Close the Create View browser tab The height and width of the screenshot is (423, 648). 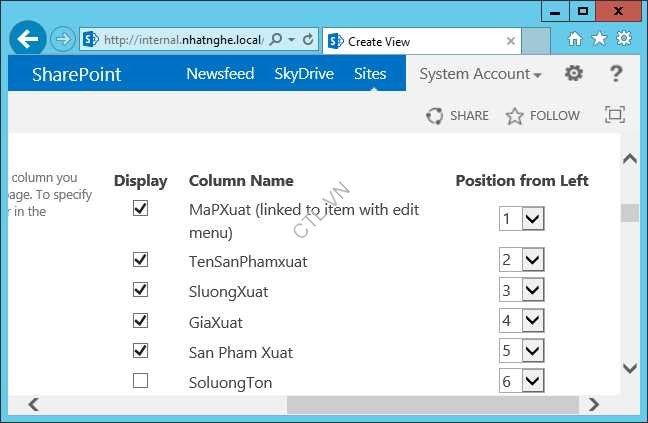(512, 41)
